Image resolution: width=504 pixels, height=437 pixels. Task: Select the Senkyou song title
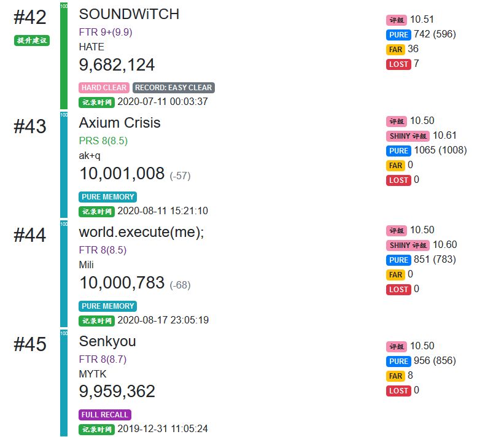107,341
